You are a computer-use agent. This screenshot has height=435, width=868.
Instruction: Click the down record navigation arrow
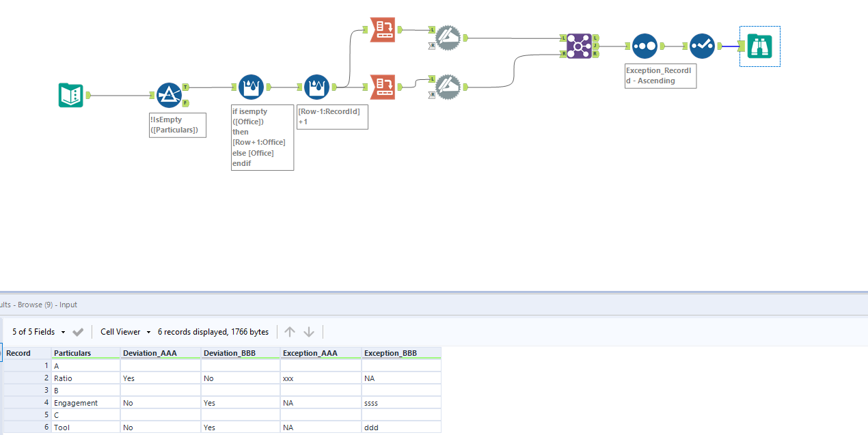tap(310, 331)
